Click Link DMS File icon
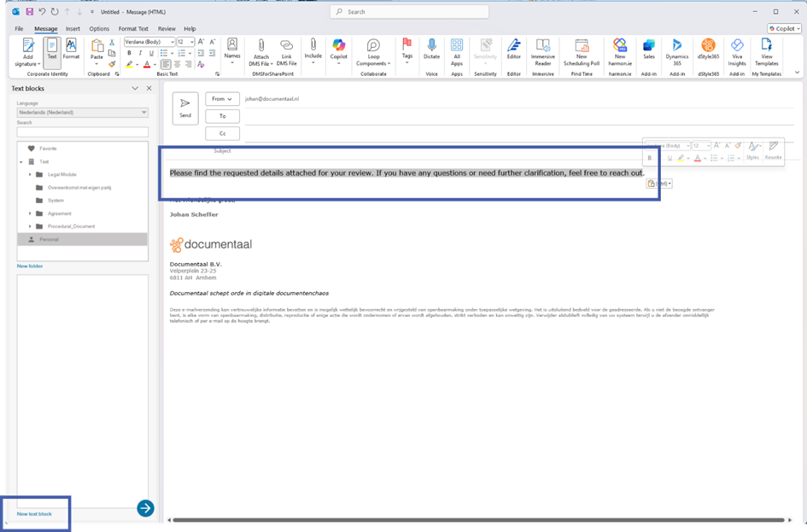Screen dimensions: 807x532 (287, 52)
